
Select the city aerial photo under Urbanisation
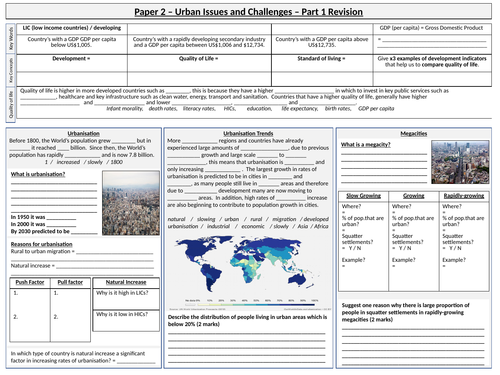pos(131,203)
